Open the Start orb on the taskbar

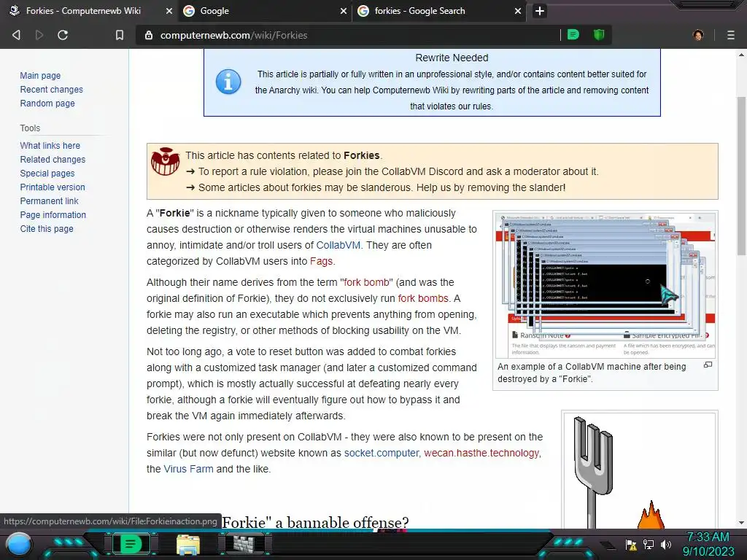tap(20, 544)
